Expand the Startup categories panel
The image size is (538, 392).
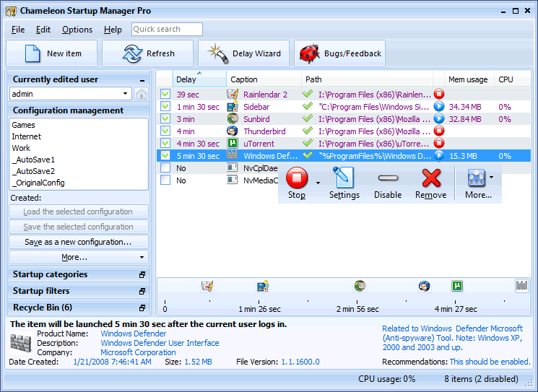click(x=142, y=275)
